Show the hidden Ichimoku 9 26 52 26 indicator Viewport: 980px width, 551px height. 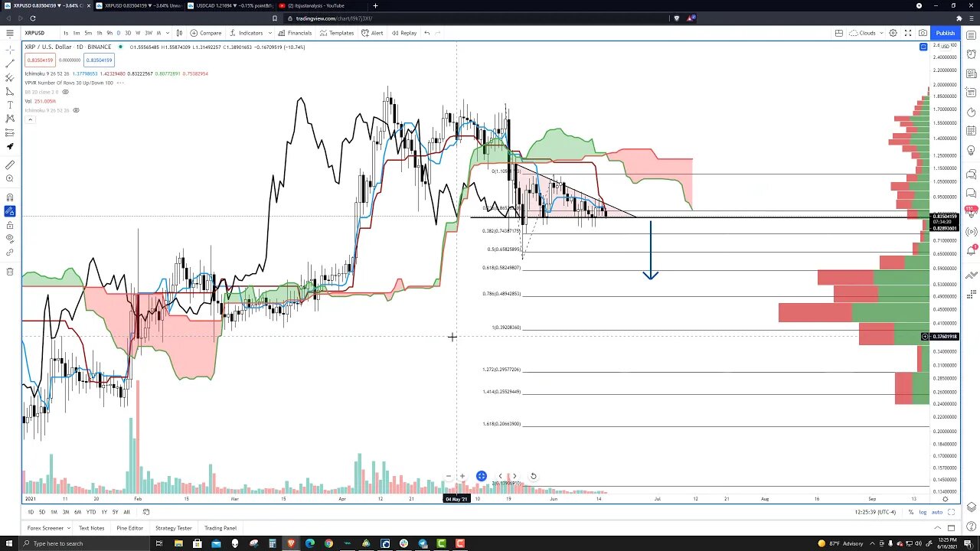coord(76,110)
